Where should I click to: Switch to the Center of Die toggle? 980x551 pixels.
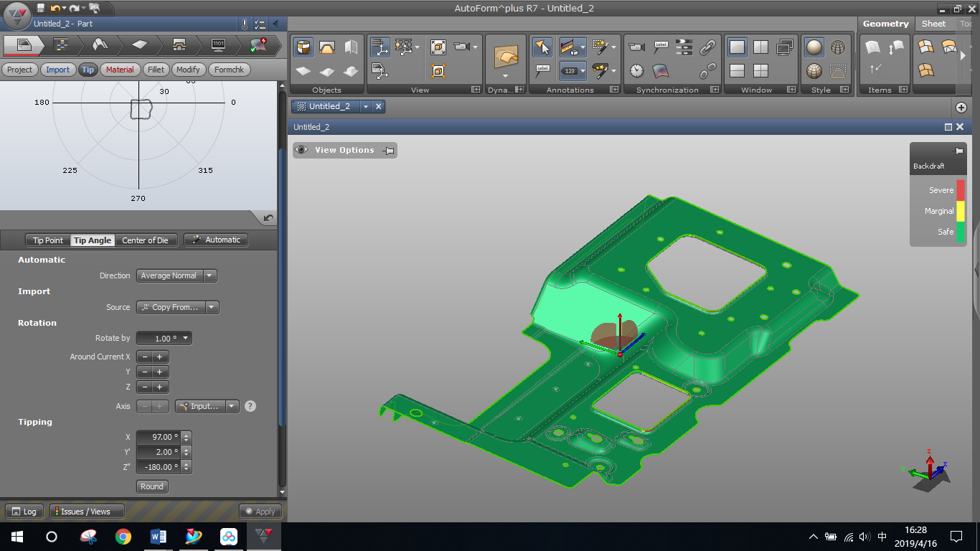pyautogui.click(x=145, y=240)
